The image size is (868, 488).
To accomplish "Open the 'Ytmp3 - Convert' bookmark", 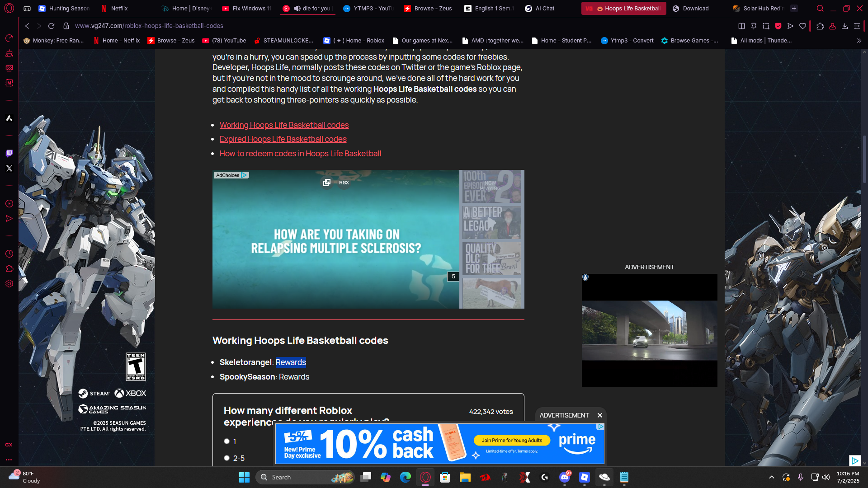I will tap(627, 41).
